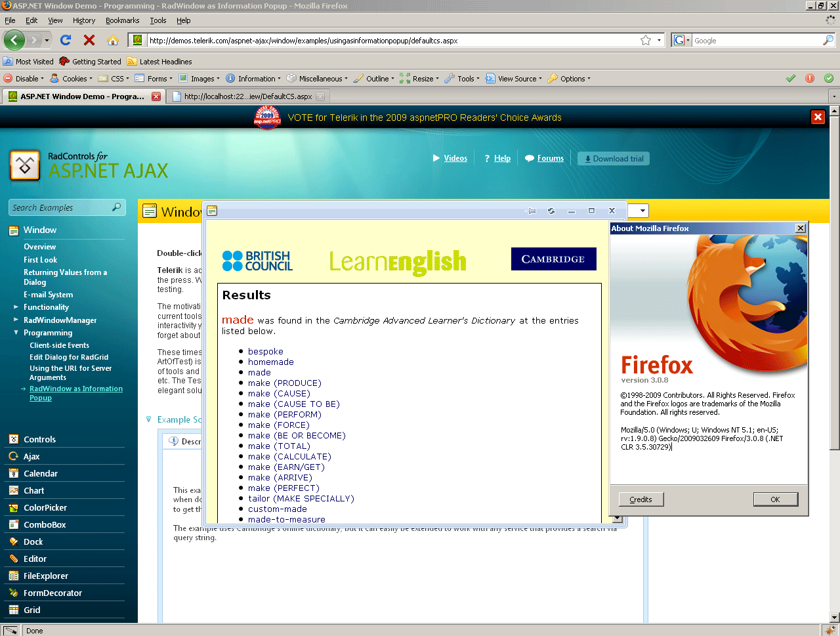This screenshot has width=840, height=636.
Task: Switch to the ASP.NET Window Demo tab
Action: (82, 96)
